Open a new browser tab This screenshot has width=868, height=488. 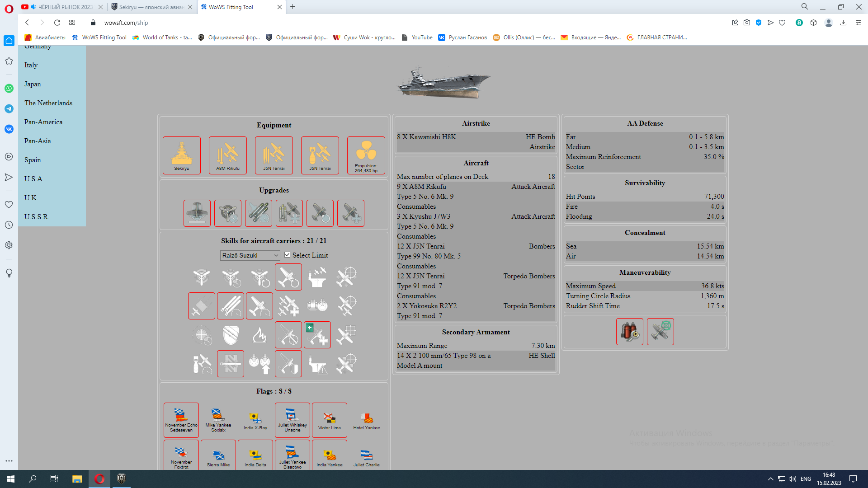pyautogui.click(x=293, y=7)
